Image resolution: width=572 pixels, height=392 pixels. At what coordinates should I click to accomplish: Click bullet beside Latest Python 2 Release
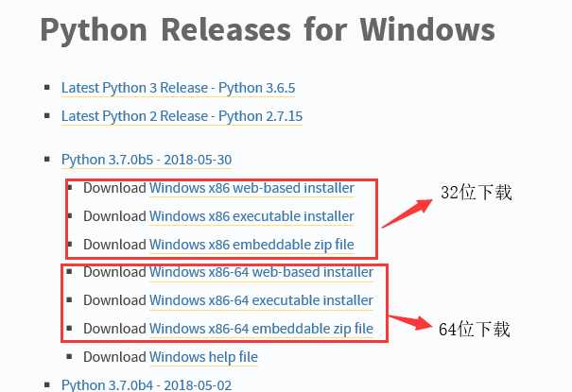pos(47,115)
